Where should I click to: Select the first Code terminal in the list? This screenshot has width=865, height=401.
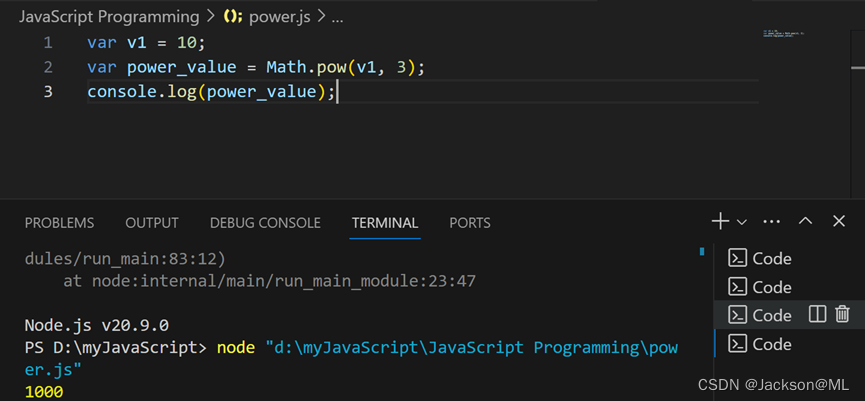(x=771, y=258)
